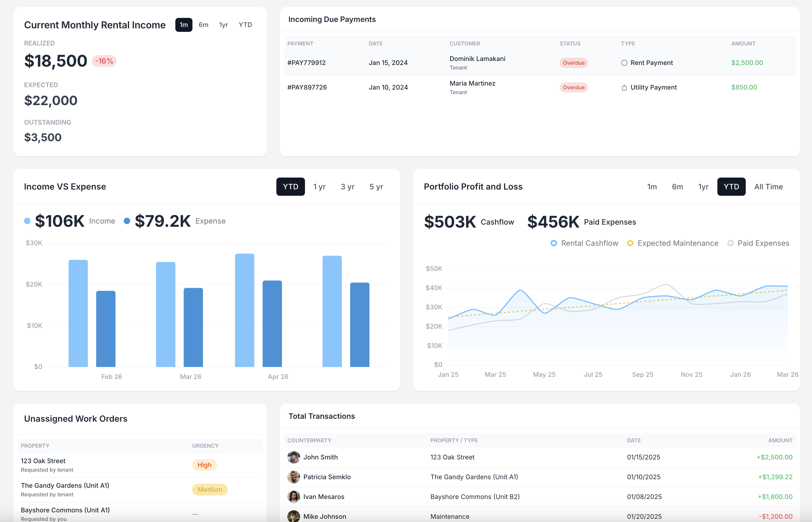
Task: Open payment #PAY779912
Action: click(x=306, y=63)
